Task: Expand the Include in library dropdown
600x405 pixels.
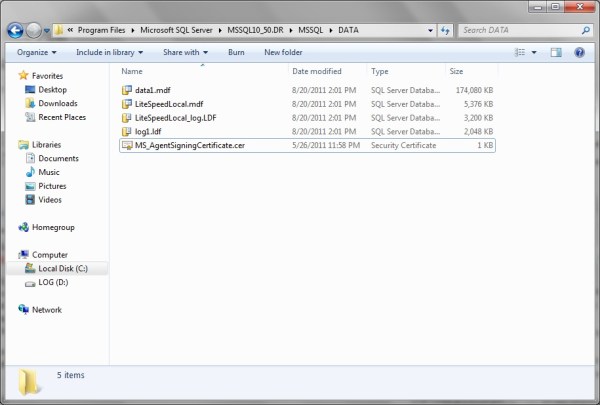Action: point(108,52)
